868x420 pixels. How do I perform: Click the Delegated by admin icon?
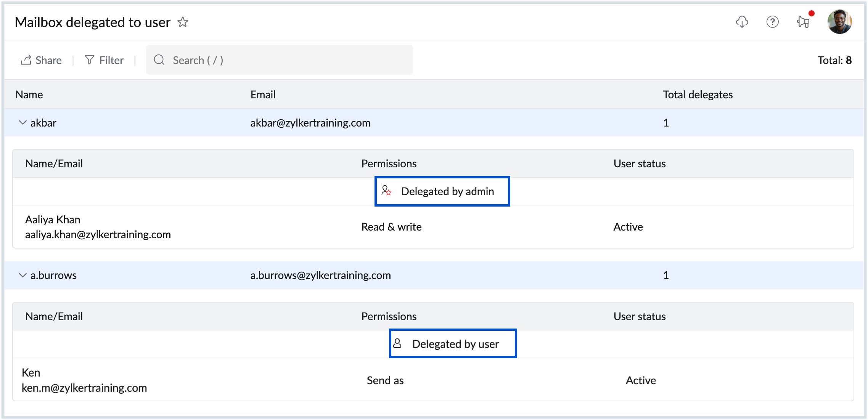point(386,191)
